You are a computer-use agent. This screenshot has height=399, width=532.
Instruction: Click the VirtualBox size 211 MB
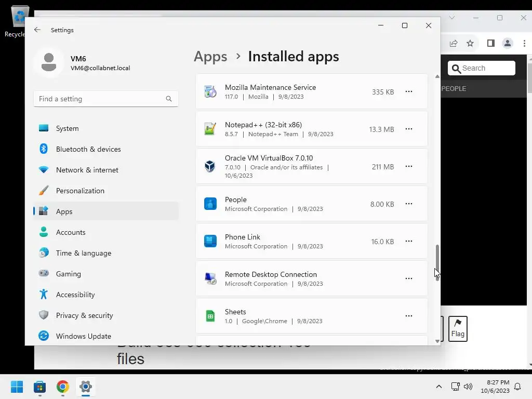383,167
